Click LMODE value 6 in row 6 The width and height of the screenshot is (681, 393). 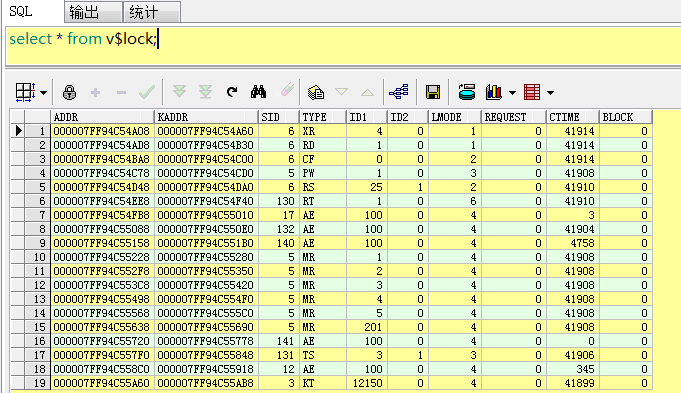[454, 201]
